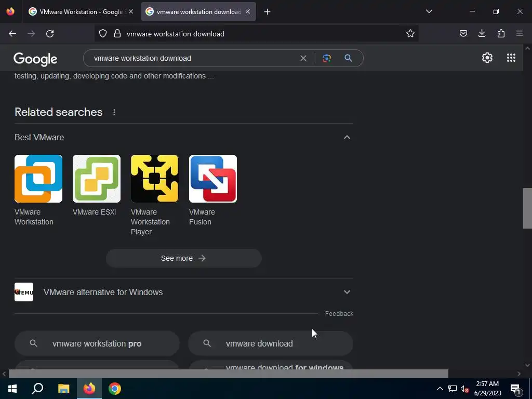Click the vertical page scrollbar thumb
Screen dimensions: 532x399
tap(527, 208)
